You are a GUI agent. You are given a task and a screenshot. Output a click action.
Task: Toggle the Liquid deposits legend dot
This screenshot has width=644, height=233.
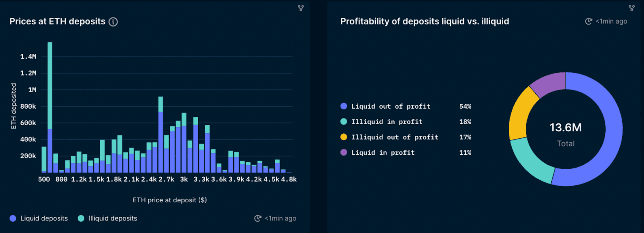(13, 218)
